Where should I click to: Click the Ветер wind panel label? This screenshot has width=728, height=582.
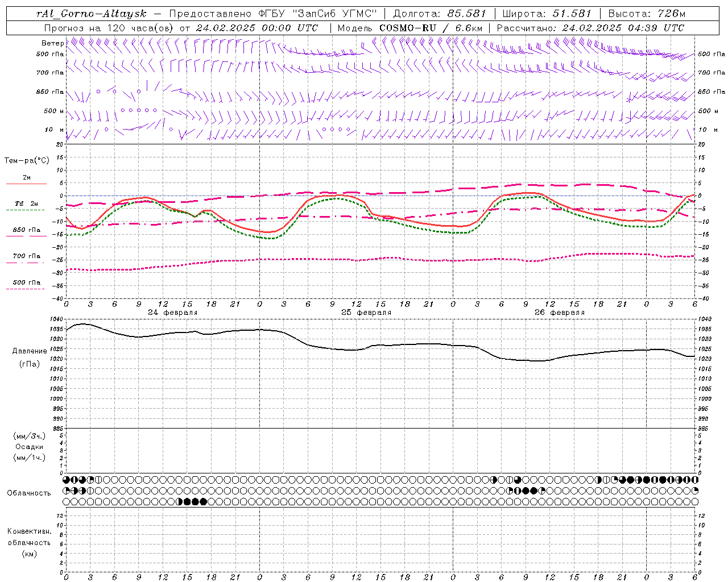(52, 43)
